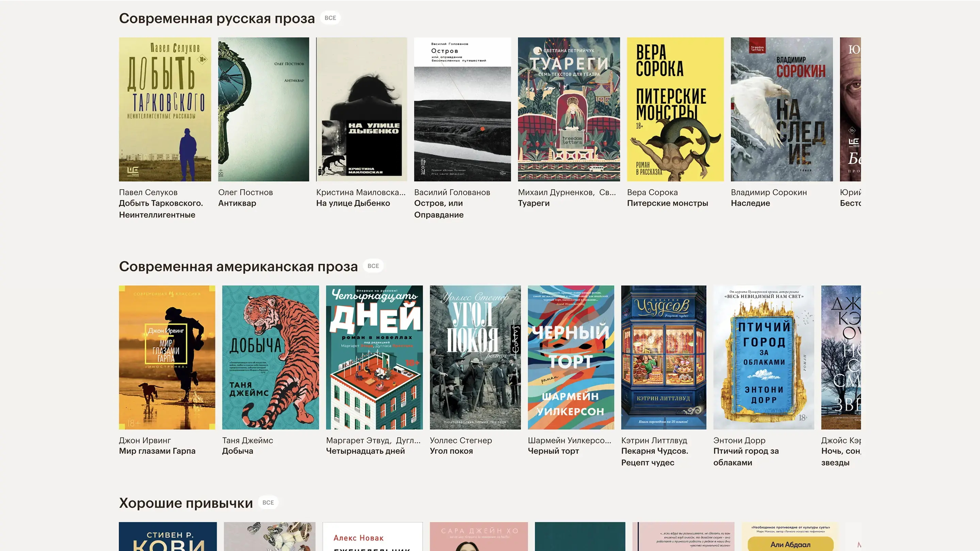Click 'ВСЕ' next to Современная американская проза
The height and width of the screenshot is (551, 980).
click(x=373, y=266)
